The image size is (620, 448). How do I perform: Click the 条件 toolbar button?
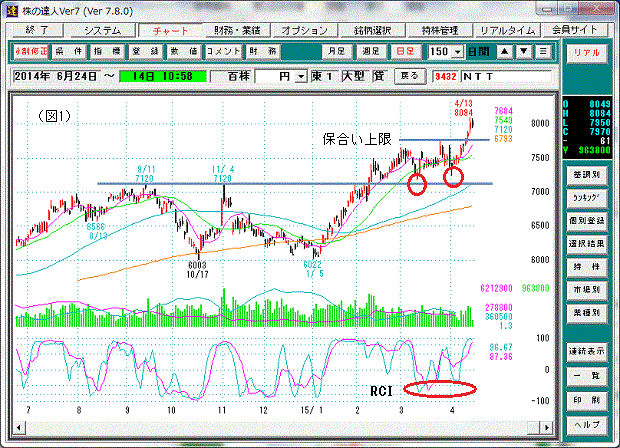(69, 51)
